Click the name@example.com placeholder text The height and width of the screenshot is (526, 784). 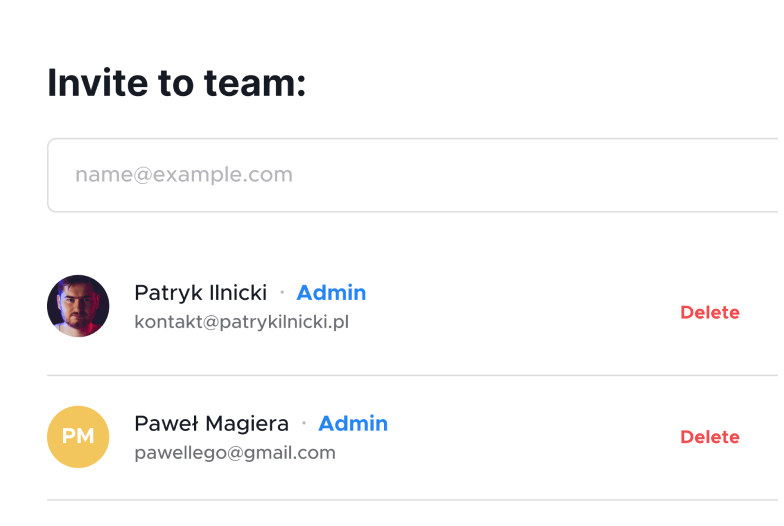click(184, 175)
